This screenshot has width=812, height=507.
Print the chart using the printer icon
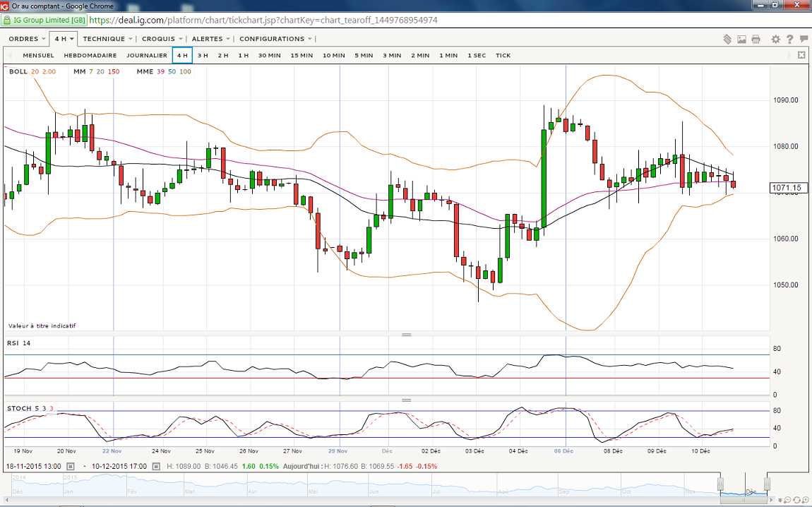coord(756,39)
